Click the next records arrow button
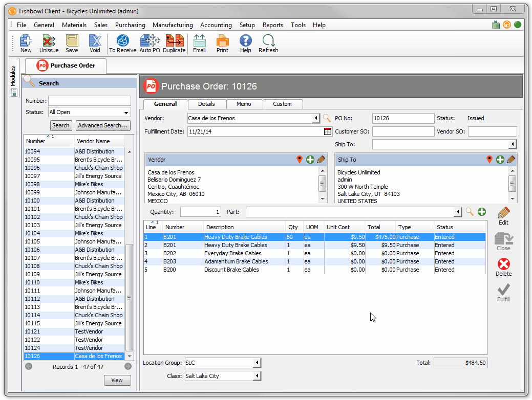This screenshot has width=532, height=400. 128,366
